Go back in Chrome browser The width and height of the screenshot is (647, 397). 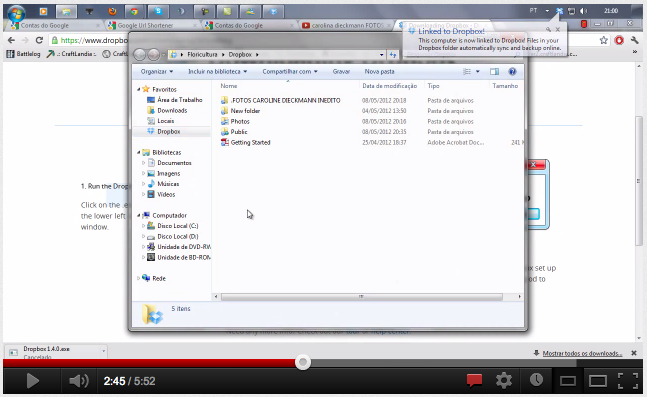pyautogui.click(x=11, y=40)
